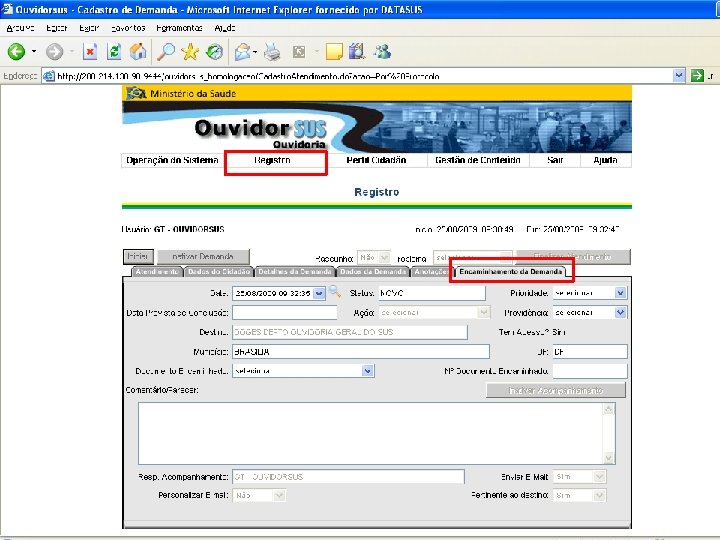Screen dimensions: 720x540
Task: Open the Documento Encaminhado dropdown
Action: pyautogui.click(x=367, y=371)
